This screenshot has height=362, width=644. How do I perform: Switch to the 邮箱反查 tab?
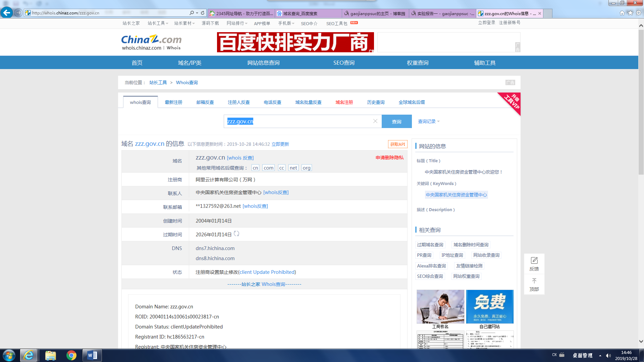205,102
